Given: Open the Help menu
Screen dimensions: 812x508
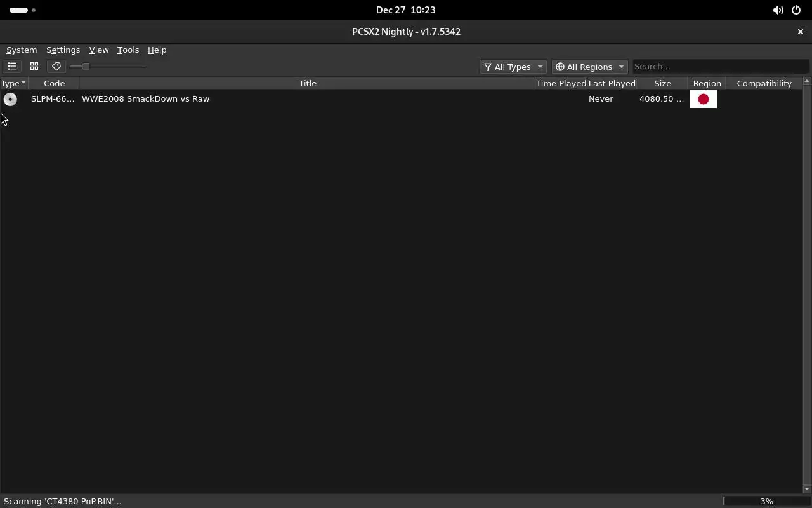Looking at the screenshot, I should (x=157, y=50).
